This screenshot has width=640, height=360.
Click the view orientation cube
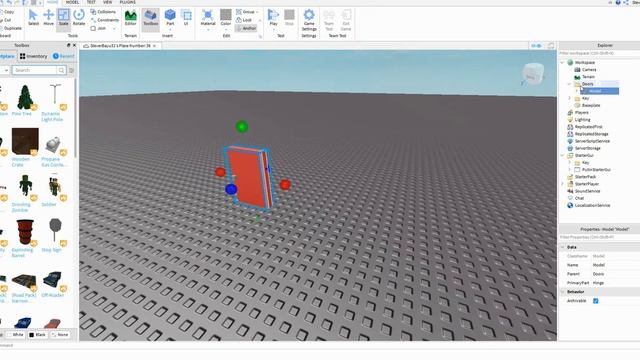(532, 75)
